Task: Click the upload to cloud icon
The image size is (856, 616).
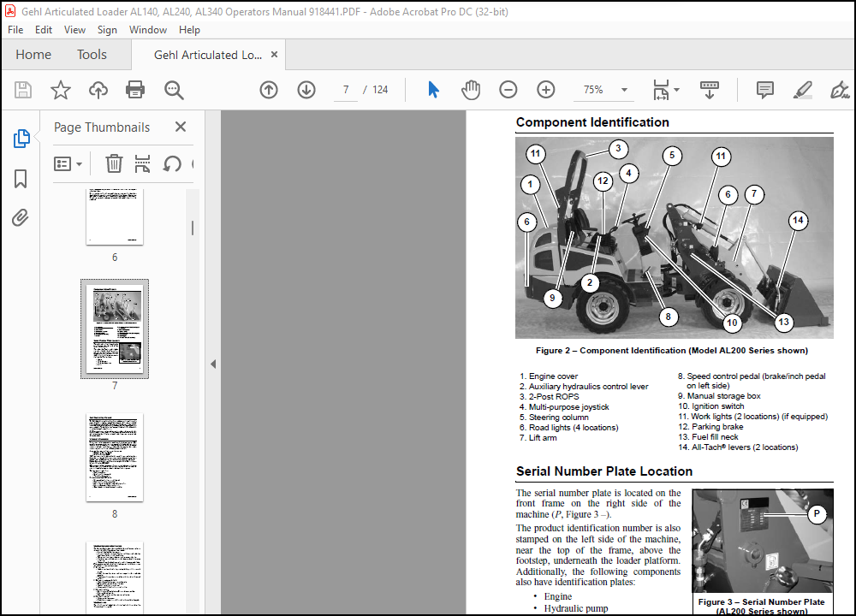Action: pyautogui.click(x=98, y=90)
